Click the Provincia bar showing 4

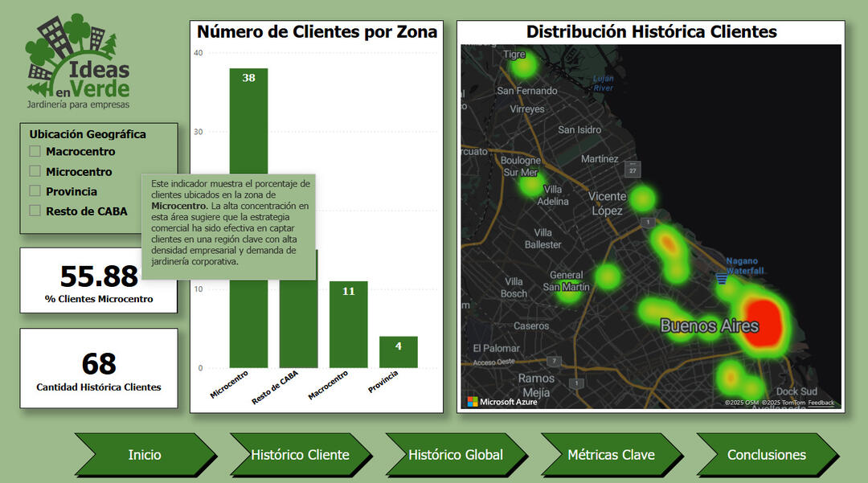click(x=398, y=352)
